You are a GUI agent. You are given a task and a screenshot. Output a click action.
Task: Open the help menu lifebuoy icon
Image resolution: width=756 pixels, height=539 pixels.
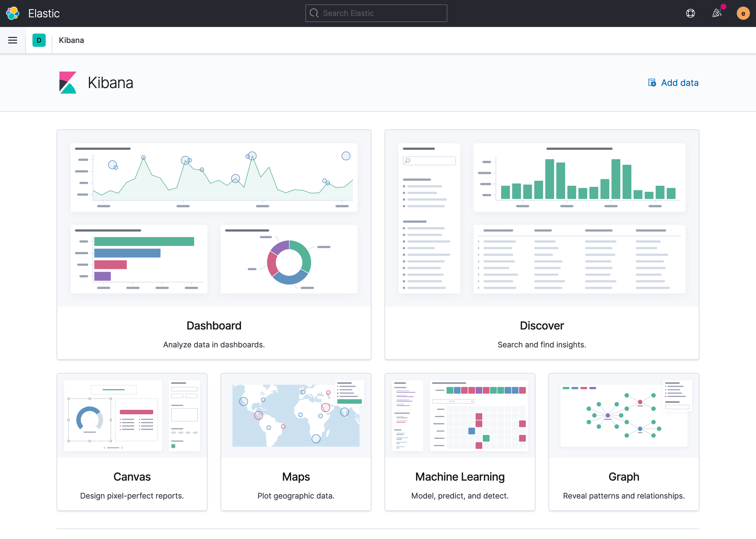click(690, 13)
